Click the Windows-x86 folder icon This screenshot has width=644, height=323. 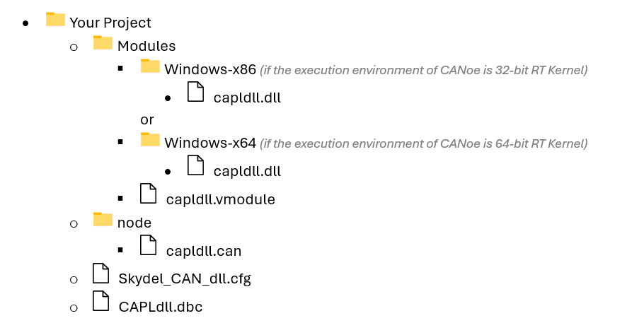pos(150,66)
